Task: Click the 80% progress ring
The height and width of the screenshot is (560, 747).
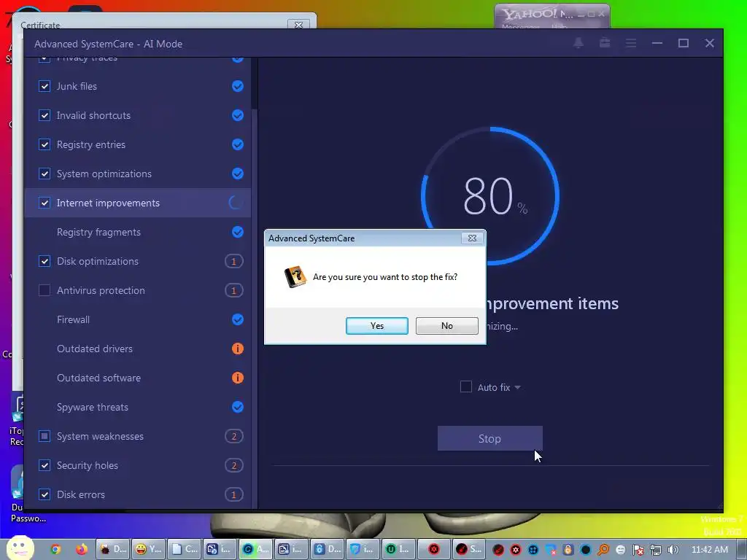Action: pos(490,195)
